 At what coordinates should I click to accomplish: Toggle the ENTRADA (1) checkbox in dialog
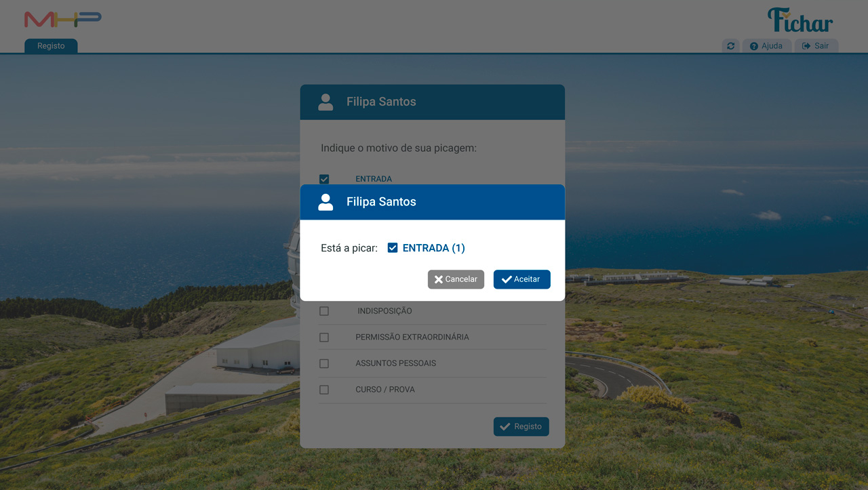pyautogui.click(x=393, y=248)
